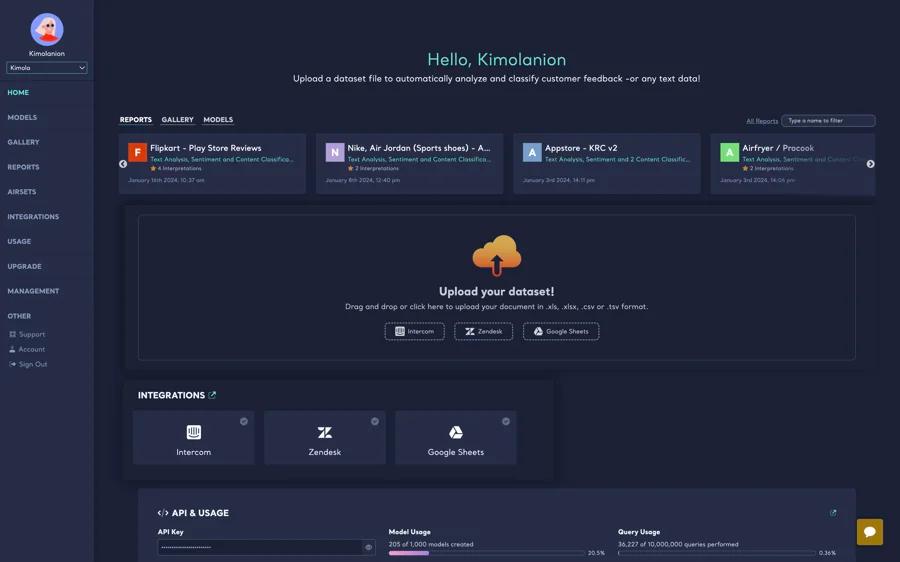Click the API & USAGE code icon
Viewport: 900px width, 562px height.
point(163,513)
